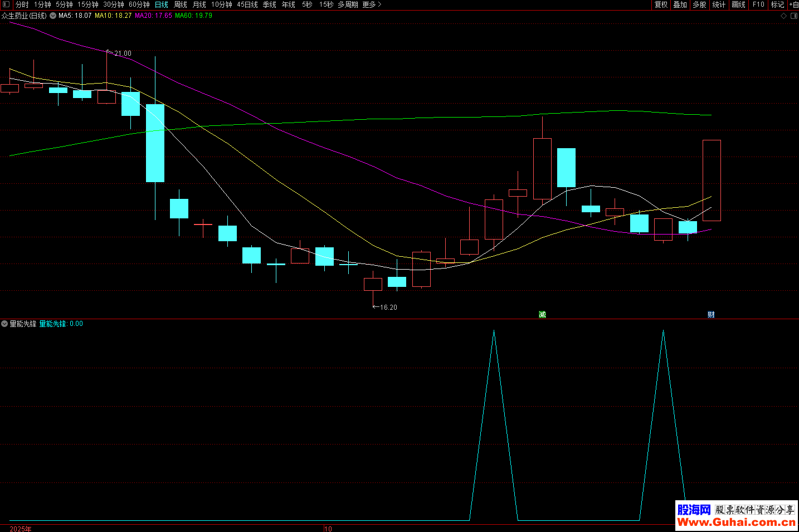Image resolution: width=799 pixels, height=532 pixels.
Task: Expand the 众生药业 main chart indicator dropdown
Action: click(53, 16)
